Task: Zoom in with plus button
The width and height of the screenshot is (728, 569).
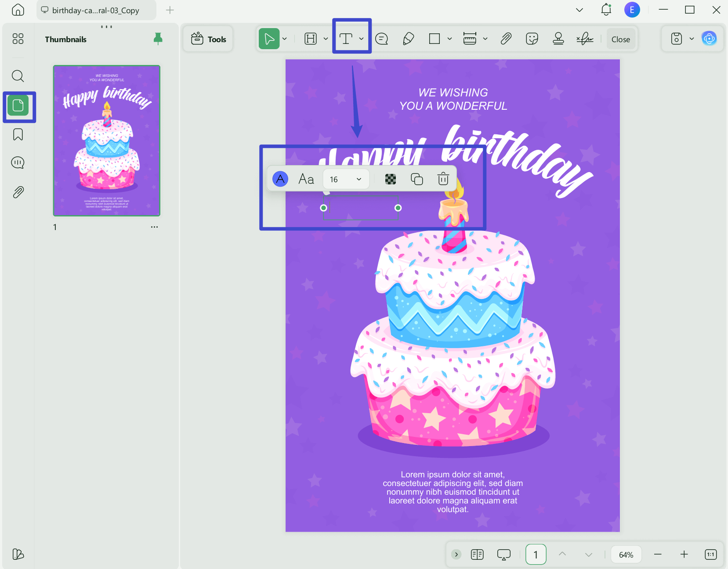Action: tap(684, 555)
